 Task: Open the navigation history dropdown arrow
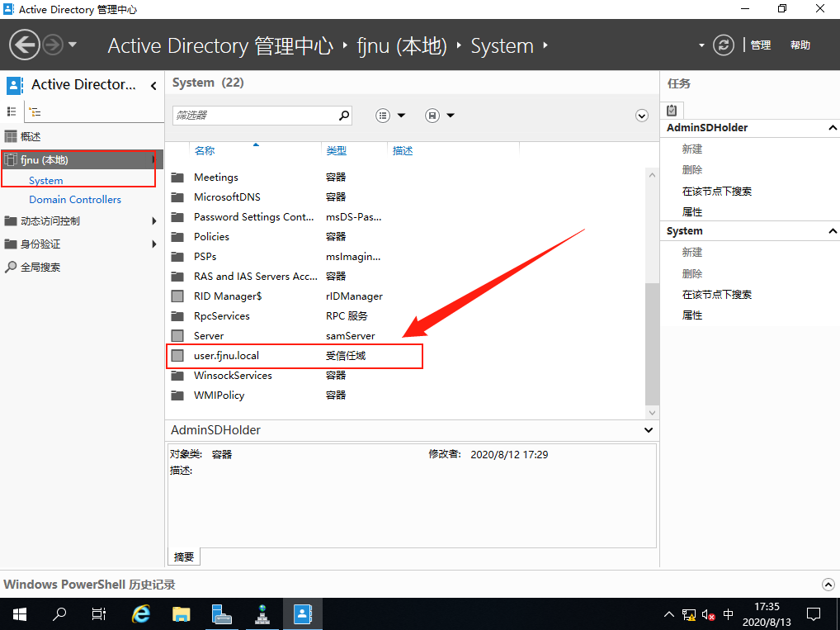[73, 45]
